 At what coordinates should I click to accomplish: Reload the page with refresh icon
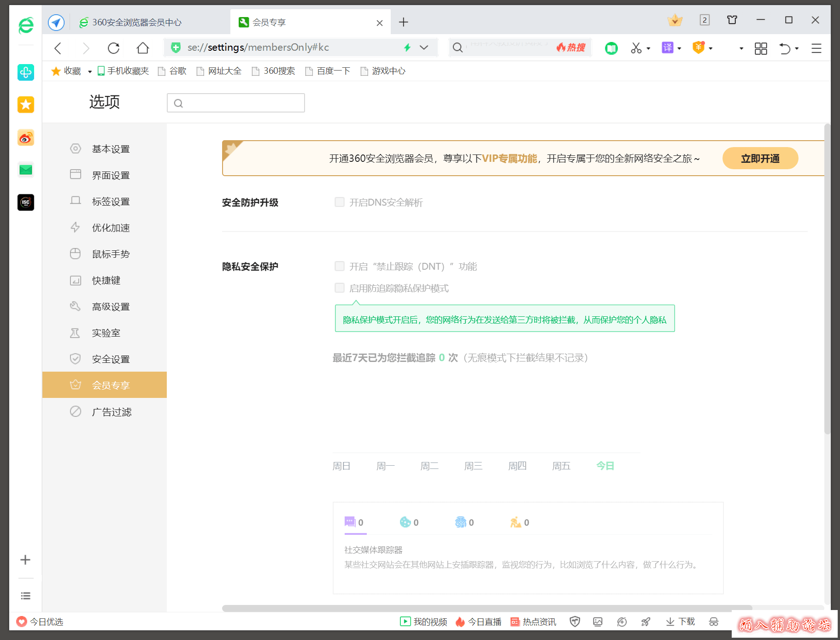click(x=113, y=48)
